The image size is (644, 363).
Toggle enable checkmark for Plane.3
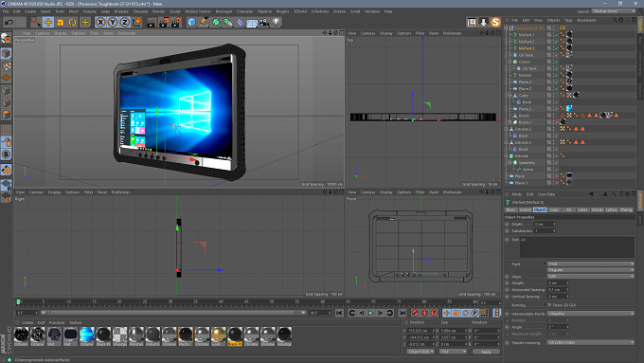click(x=557, y=82)
